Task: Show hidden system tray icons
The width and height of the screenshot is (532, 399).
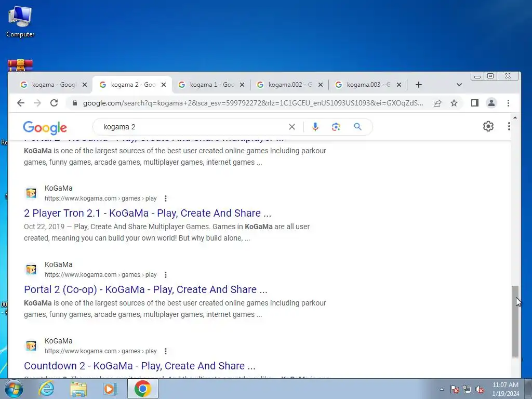Action: tap(442, 389)
